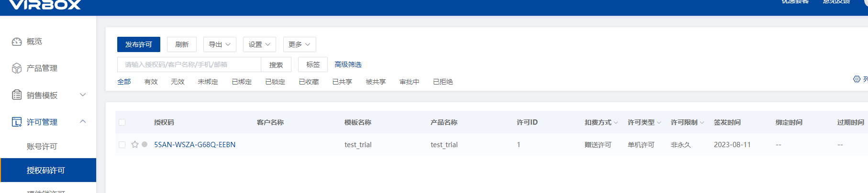The height and width of the screenshot is (193, 868).
Task: Toggle the select-all checkbox in table header
Action: [122, 122]
